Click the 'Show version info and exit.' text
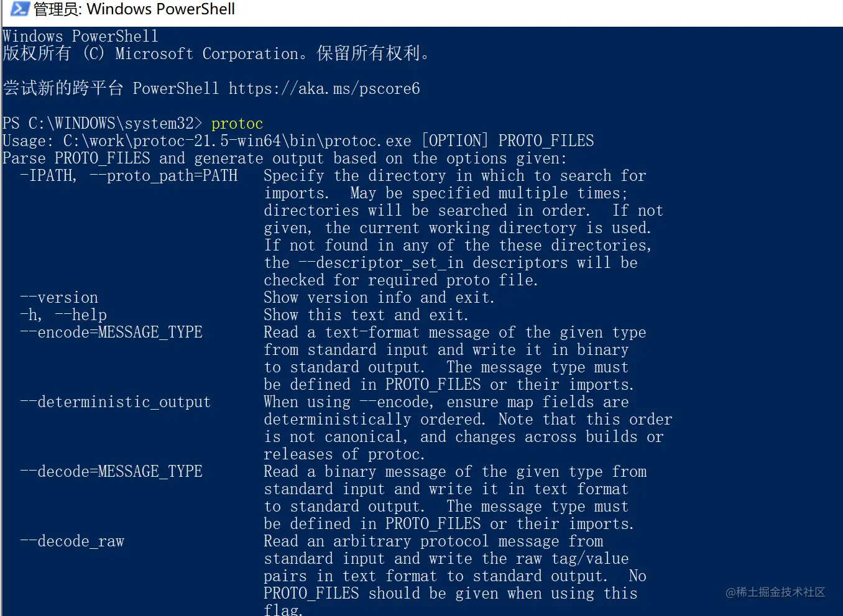 379,298
